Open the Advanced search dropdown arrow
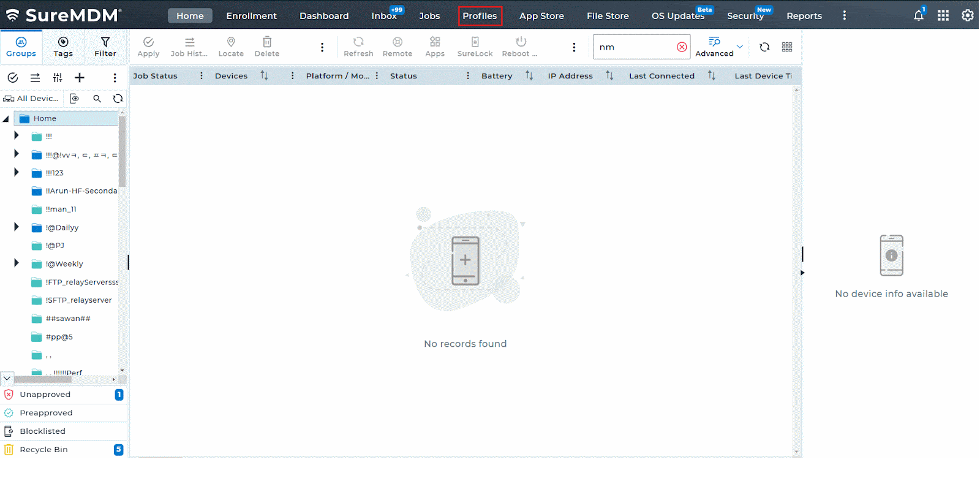 pyautogui.click(x=739, y=47)
